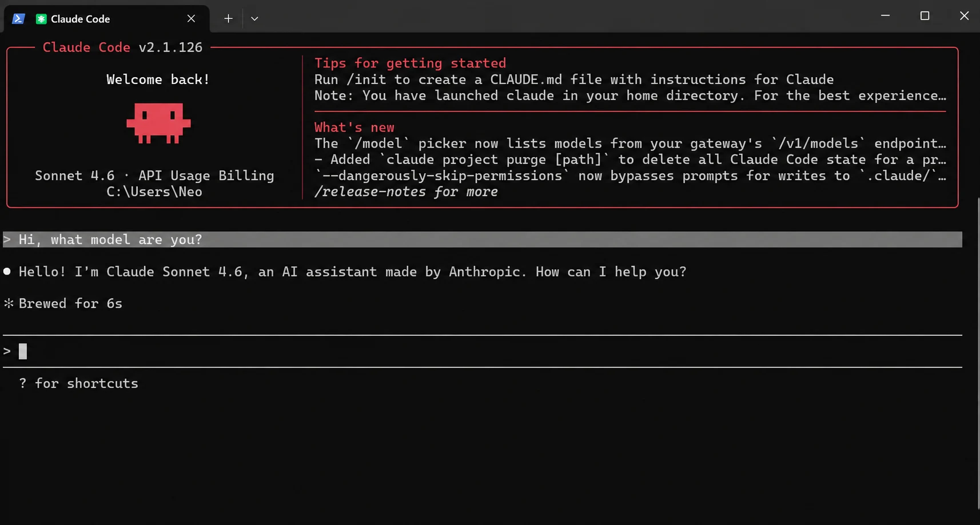
Task: Open a new terminal tab
Action: tap(228, 19)
